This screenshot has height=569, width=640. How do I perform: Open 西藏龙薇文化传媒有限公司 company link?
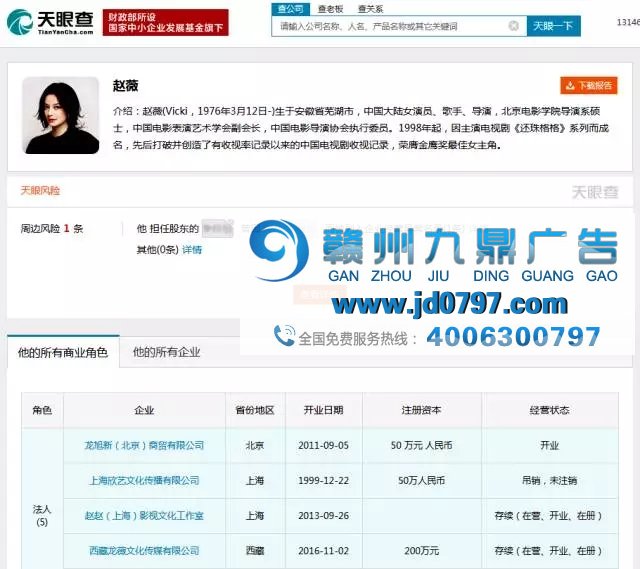pyautogui.click(x=144, y=551)
